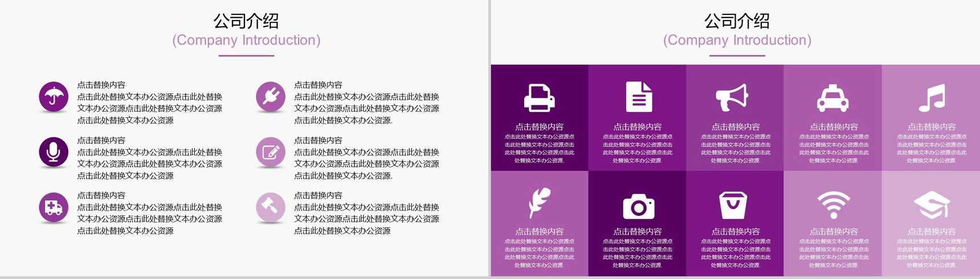Select the shopping bag icon
This screenshot has height=279, width=980.
point(733,205)
